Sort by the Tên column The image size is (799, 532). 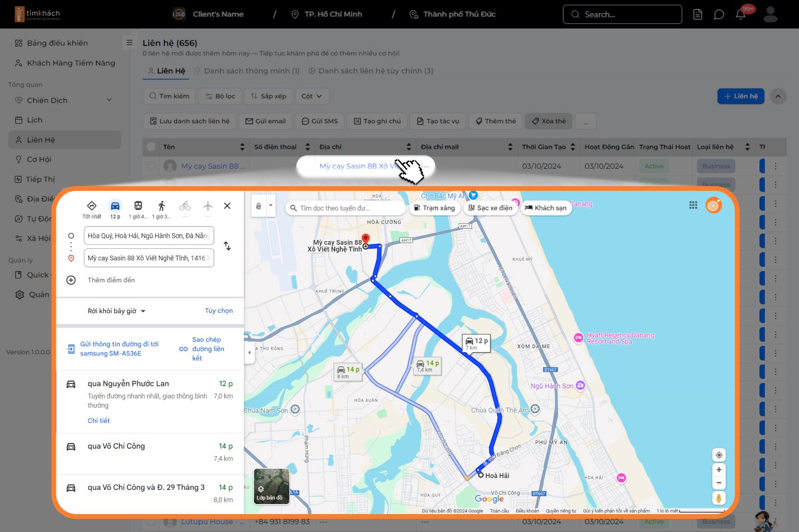click(242, 147)
